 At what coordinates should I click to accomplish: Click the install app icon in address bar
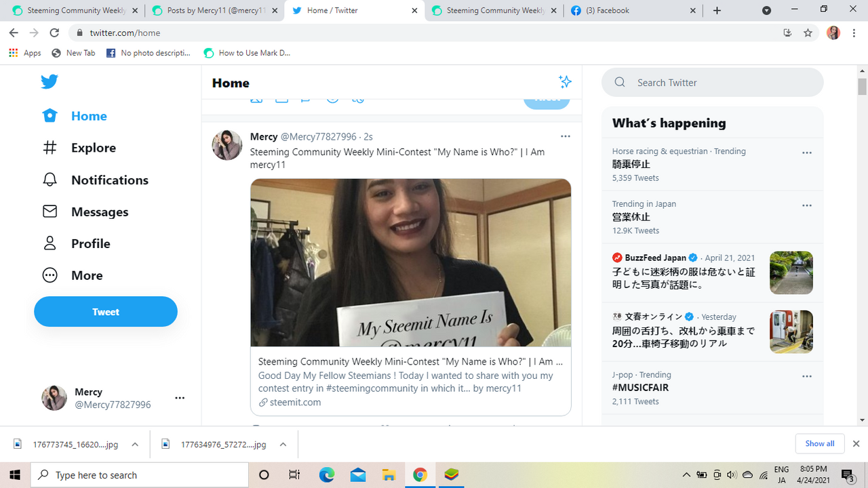click(x=787, y=33)
